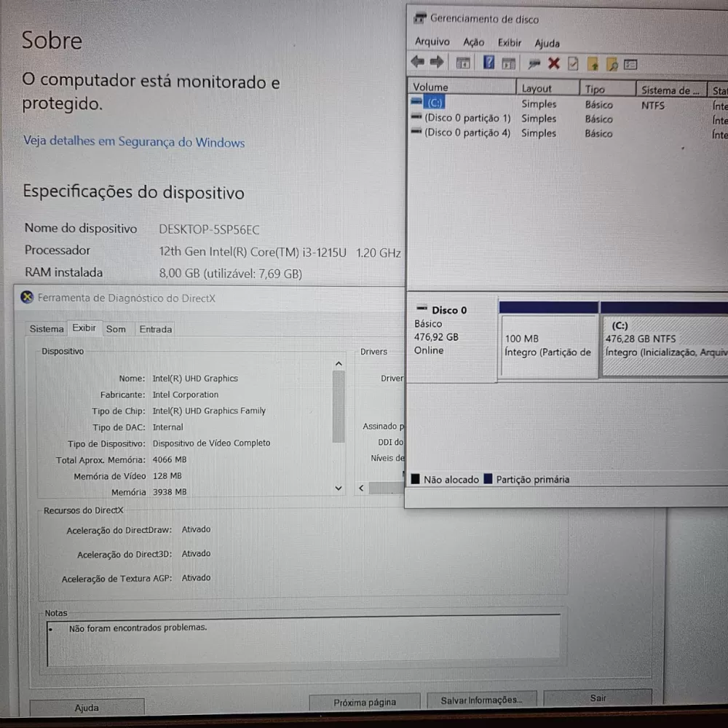
Task: Click the Drivers panel left scroll arrow
Action: (362, 488)
